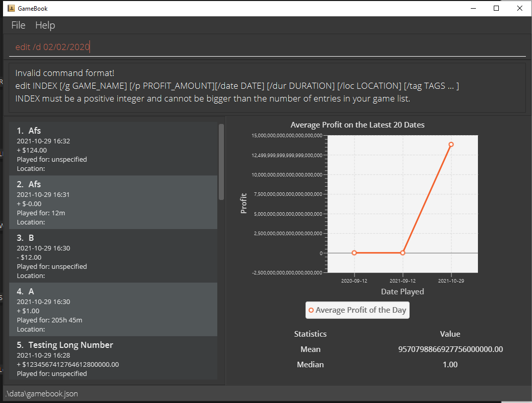532x403 pixels.
Task: Select game entry 4. A
Action: click(x=113, y=310)
